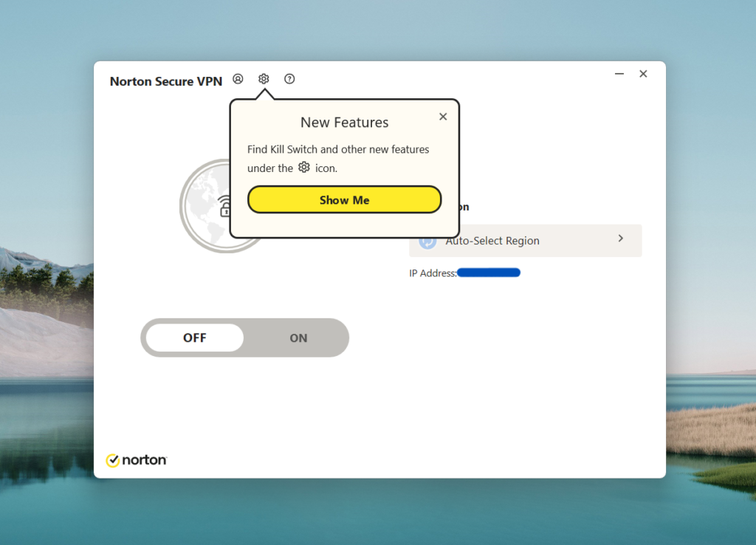Toggle the VPN connection switch
The width and height of the screenshot is (756, 545).
244,337
